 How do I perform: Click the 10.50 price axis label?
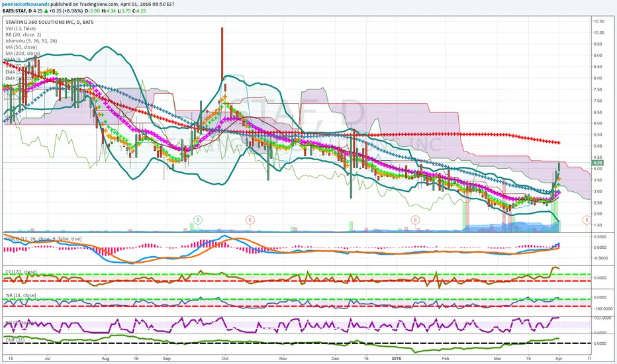point(599,22)
